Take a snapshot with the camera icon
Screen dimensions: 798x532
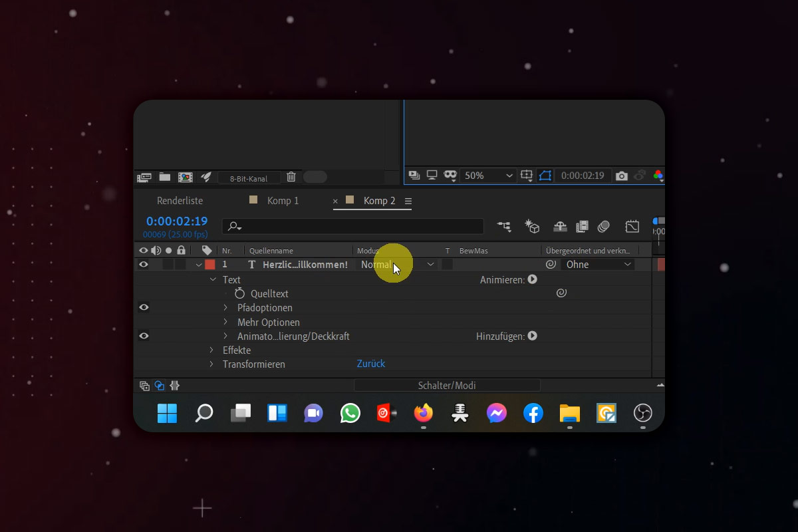click(622, 176)
